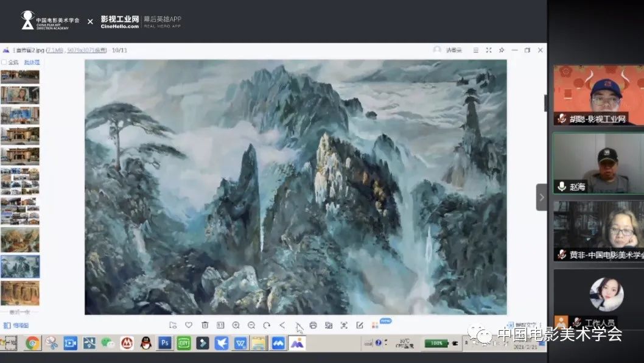Open the edit image pencil icon
644x363 pixels.
click(x=360, y=325)
